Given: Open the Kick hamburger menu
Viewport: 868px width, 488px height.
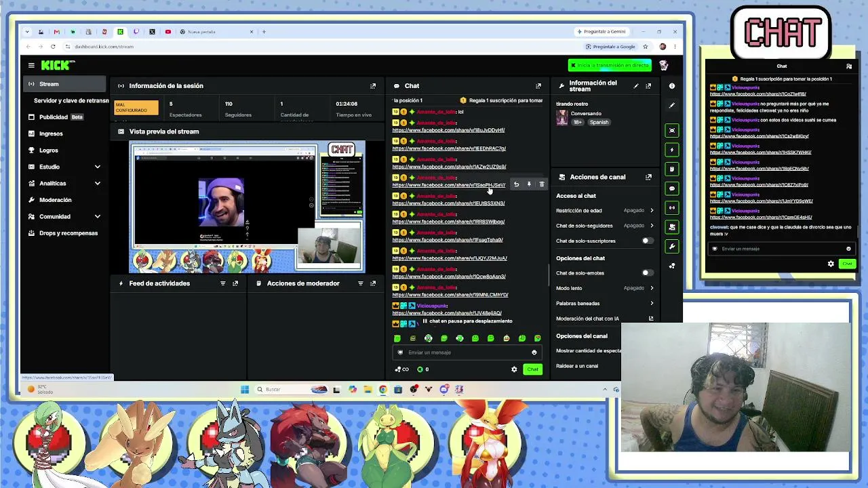Looking at the screenshot, I should click(x=31, y=65).
